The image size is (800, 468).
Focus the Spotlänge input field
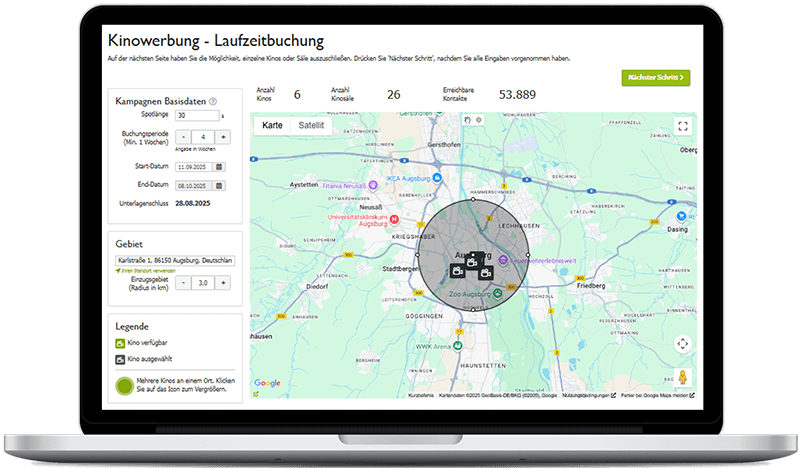pos(197,115)
